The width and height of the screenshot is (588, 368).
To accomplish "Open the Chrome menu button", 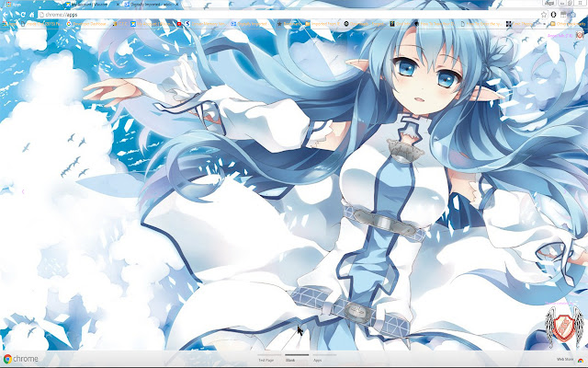I will pyautogui.click(x=573, y=15).
